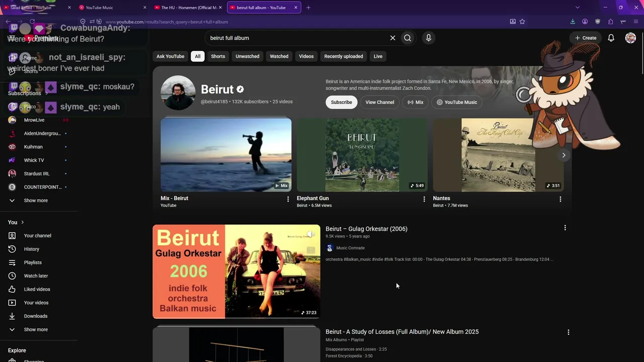The height and width of the screenshot is (362, 644).
Task: Play the Gulag Orkestar 2006 thumbnail
Action: [x=236, y=271]
